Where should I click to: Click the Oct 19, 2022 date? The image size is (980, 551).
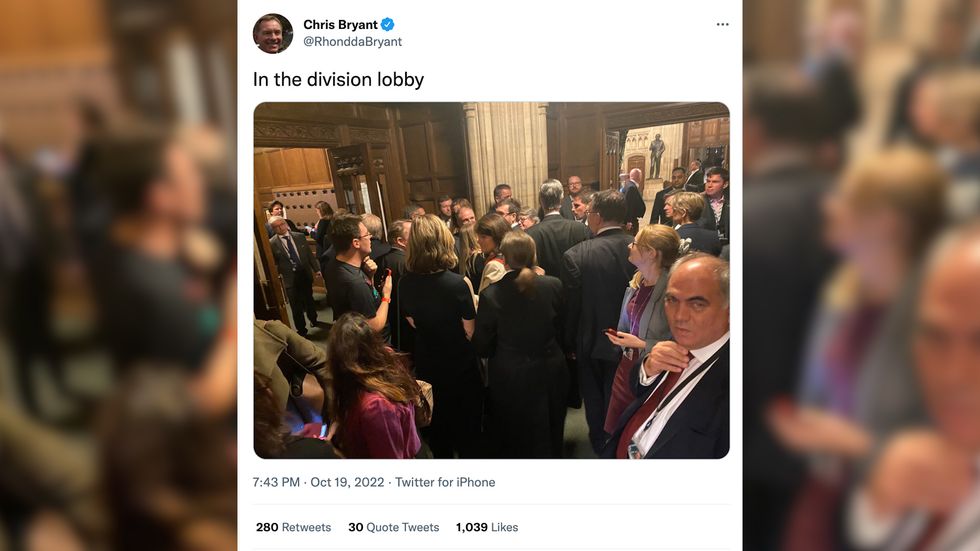[x=348, y=482]
